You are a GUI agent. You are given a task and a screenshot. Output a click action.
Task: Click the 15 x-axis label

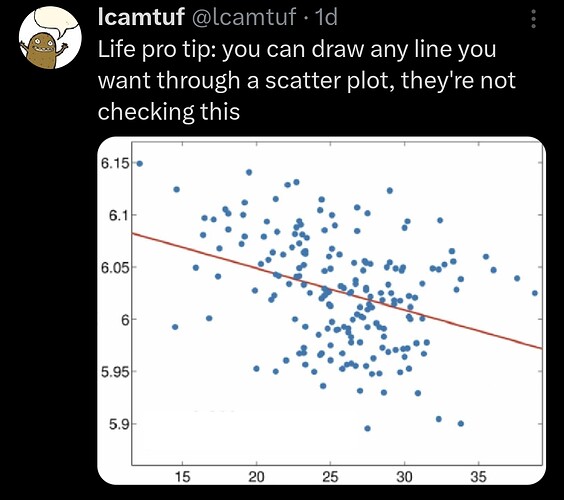(x=182, y=477)
